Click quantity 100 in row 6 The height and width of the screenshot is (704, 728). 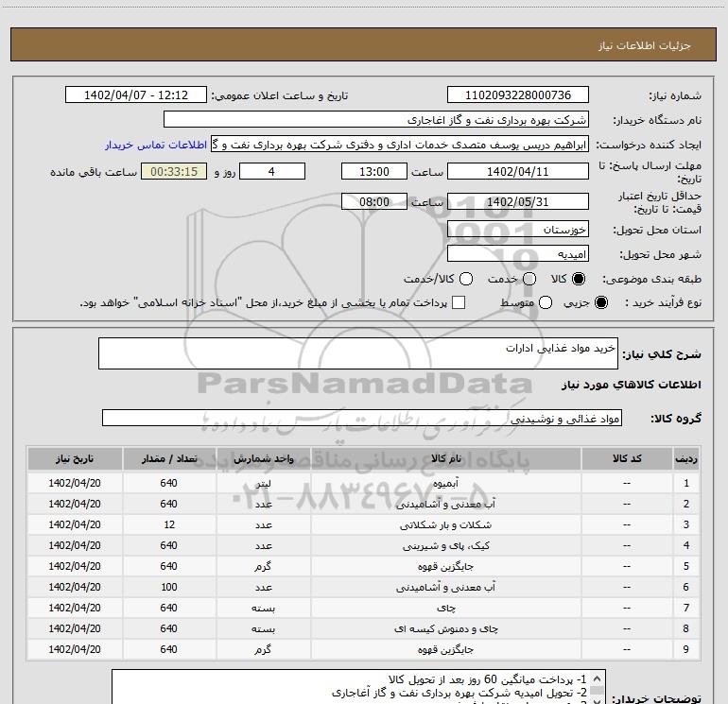pyautogui.click(x=169, y=587)
